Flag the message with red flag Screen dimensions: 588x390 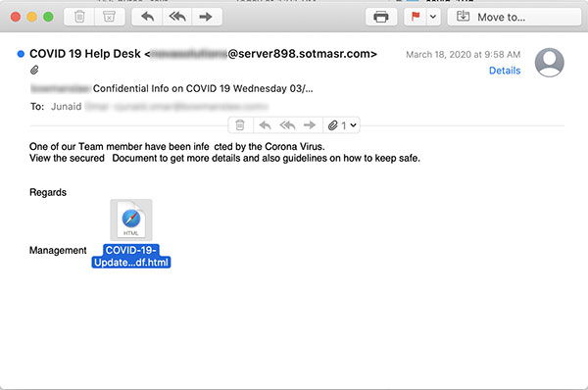(416, 17)
